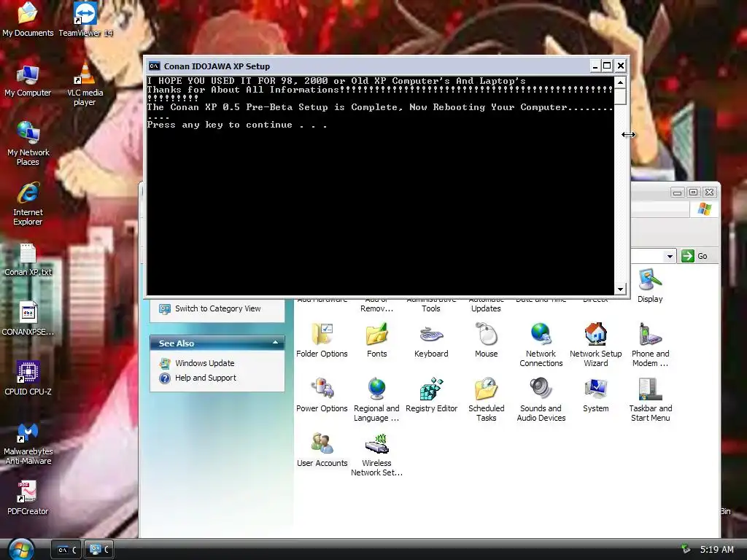The image size is (747, 560).
Task: Click the Start button orb
Action: [20, 549]
